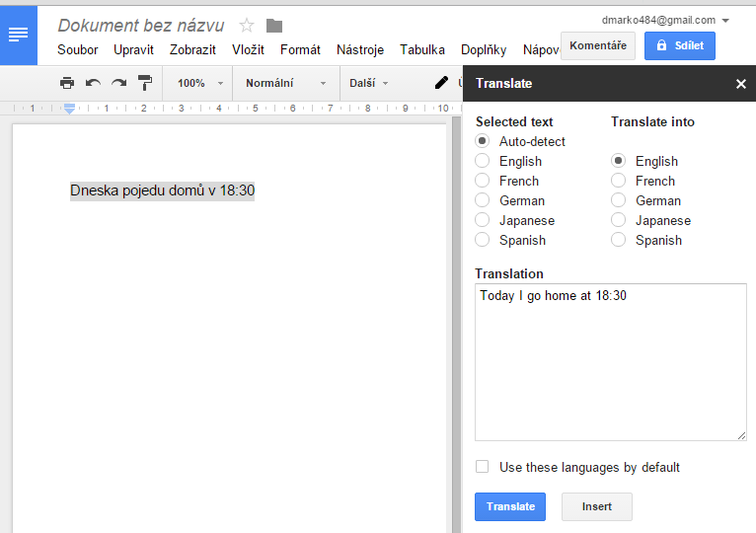Open the Soubor menu

point(78,49)
